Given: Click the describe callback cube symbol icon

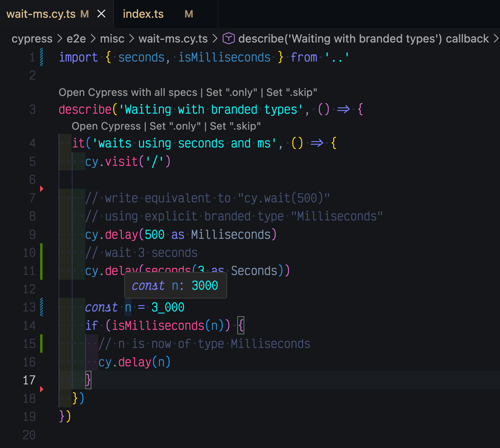Looking at the screenshot, I should pos(229,39).
